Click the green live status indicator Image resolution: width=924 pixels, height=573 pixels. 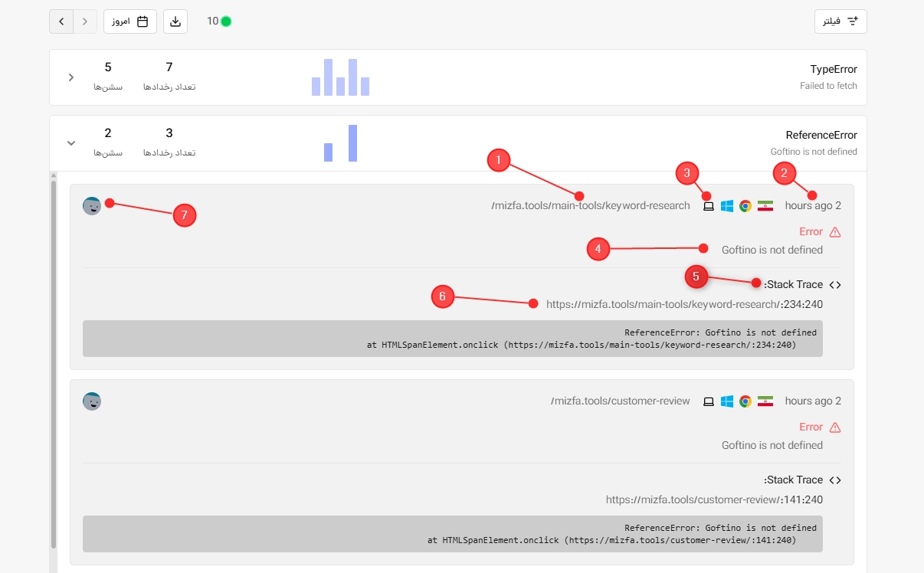pos(226,21)
